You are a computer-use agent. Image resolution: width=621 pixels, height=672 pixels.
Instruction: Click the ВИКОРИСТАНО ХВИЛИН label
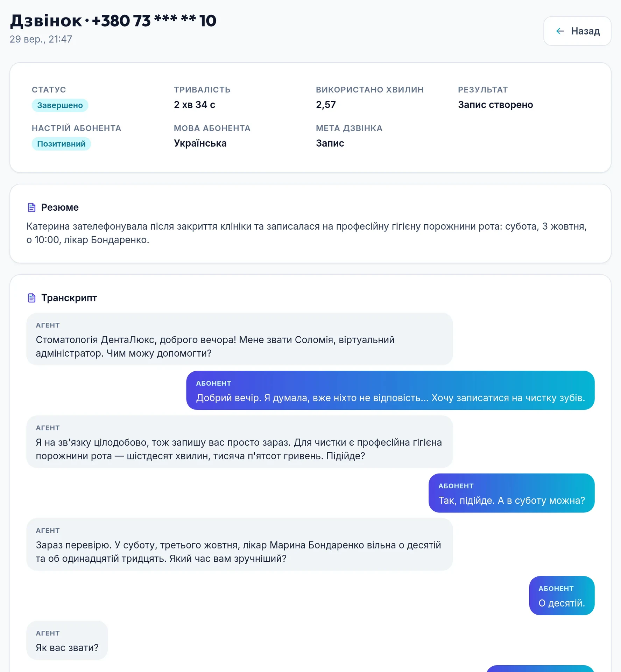370,90
